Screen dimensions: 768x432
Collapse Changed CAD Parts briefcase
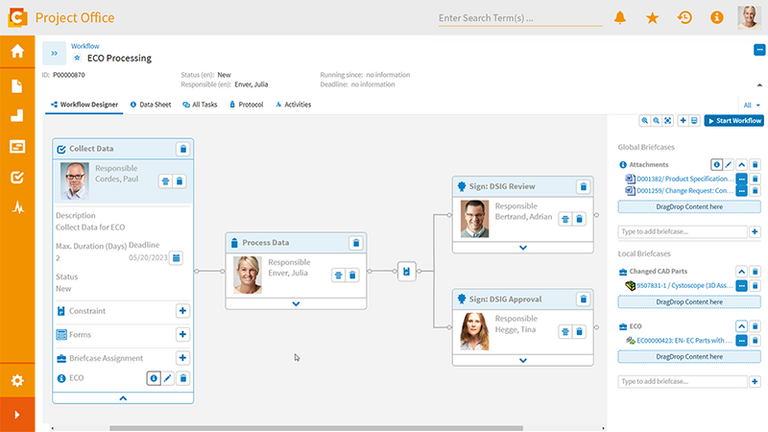[742, 271]
